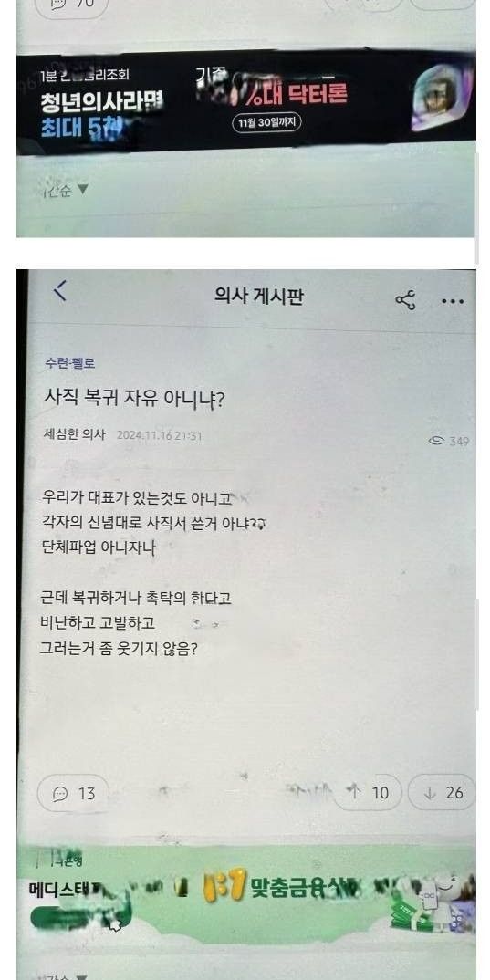Image resolution: width=490 pixels, height=980 pixels.
Task: Click the 의사 게시판 board title
Action: click(258, 297)
